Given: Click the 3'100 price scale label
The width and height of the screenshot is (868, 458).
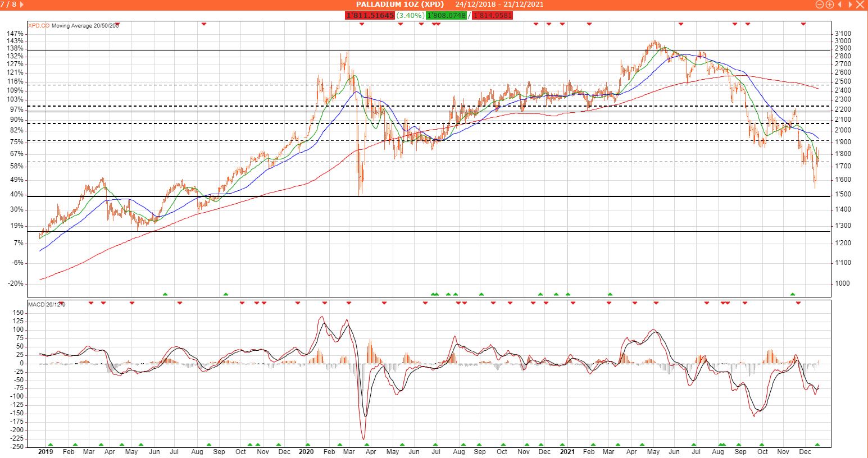Looking at the screenshot, I should (x=843, y=34).
